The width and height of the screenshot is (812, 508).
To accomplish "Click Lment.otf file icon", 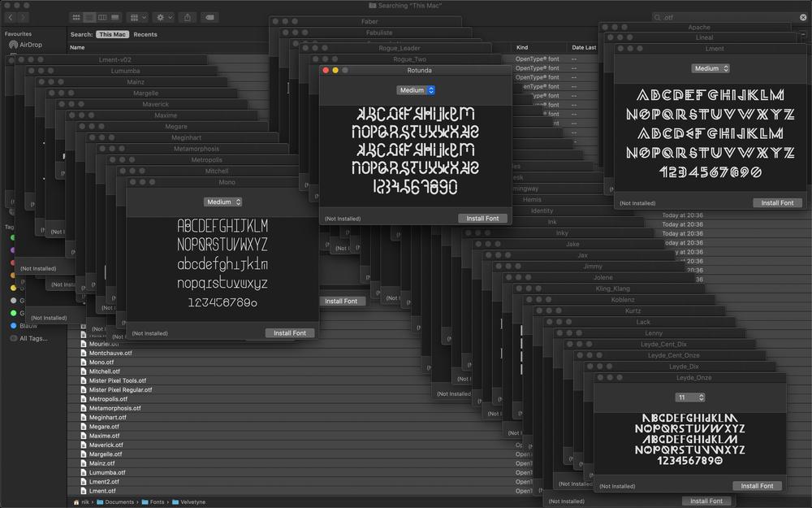I will coord(84,492).
